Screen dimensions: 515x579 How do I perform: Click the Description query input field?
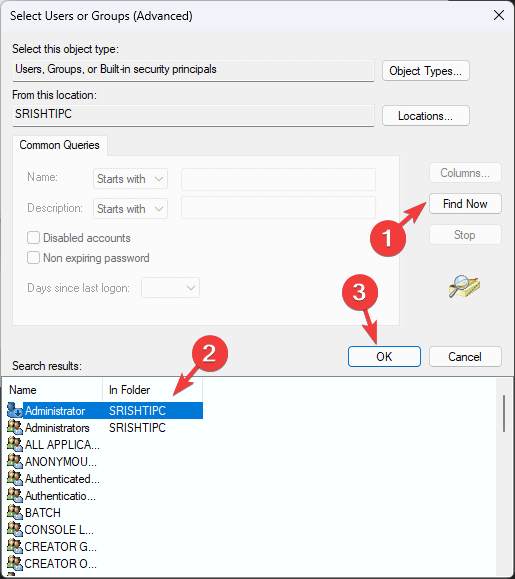278,208
